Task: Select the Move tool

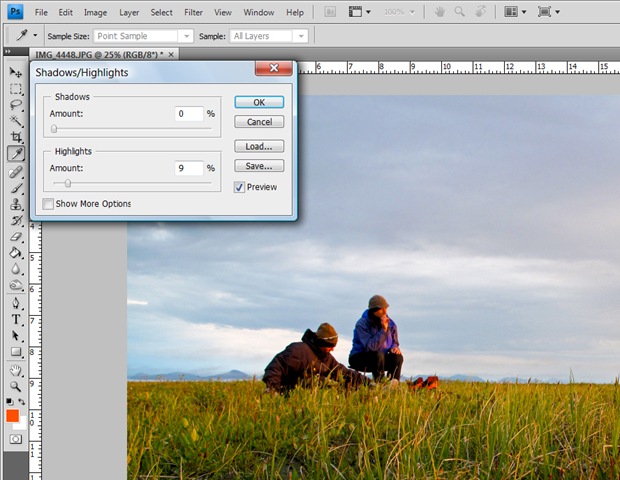Action: [16, 72]
